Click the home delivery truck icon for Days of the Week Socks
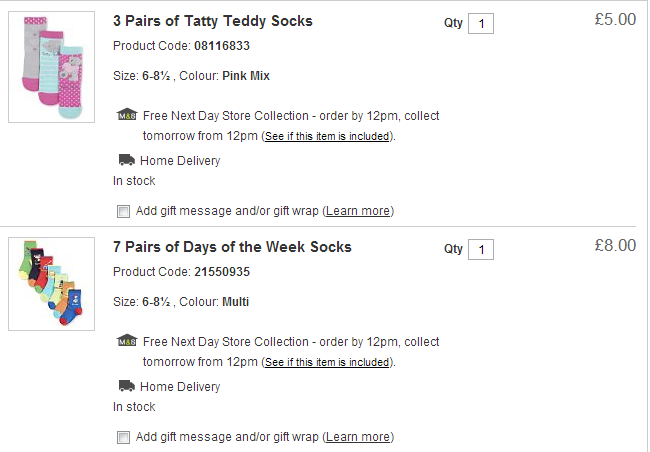The width and height of the screenshot is (650, 452). [x=126, y=386]
